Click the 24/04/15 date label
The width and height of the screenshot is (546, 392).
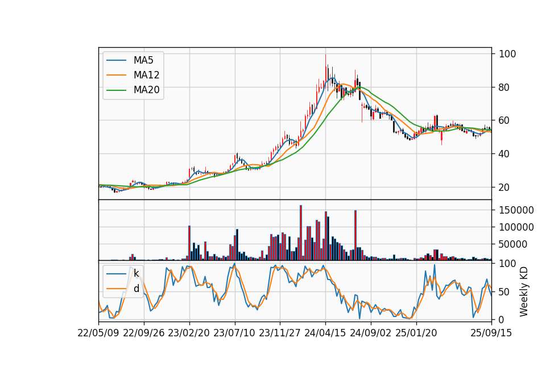(325, 333)
